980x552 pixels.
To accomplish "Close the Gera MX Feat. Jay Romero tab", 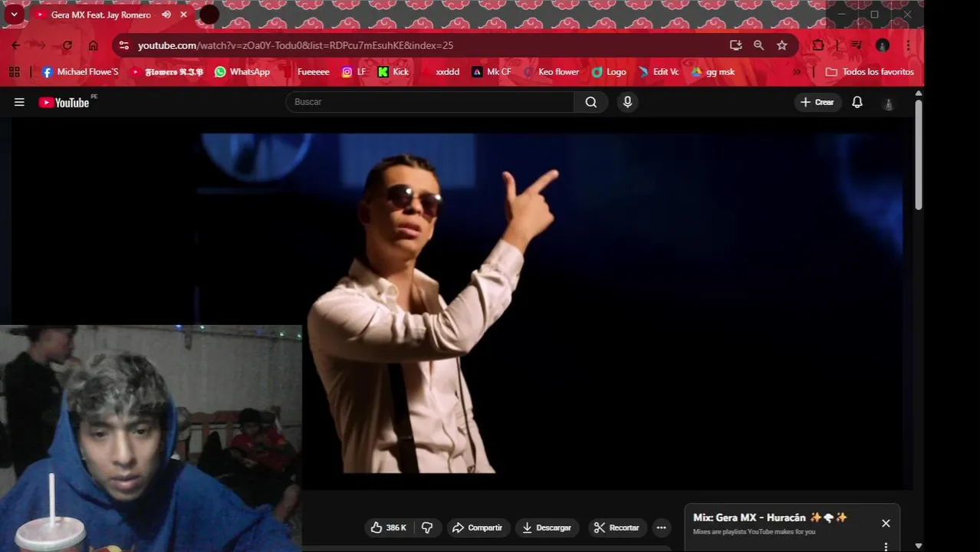I will pos(183,15).
